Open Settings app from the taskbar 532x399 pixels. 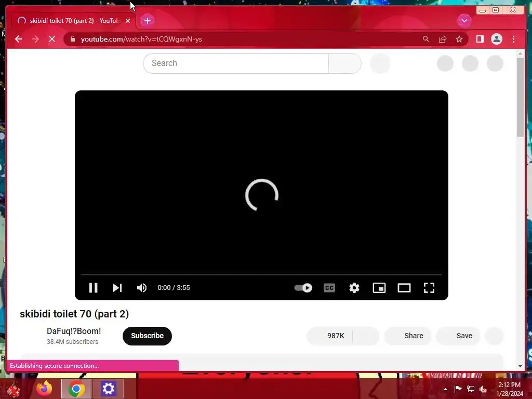coord(108,389)
